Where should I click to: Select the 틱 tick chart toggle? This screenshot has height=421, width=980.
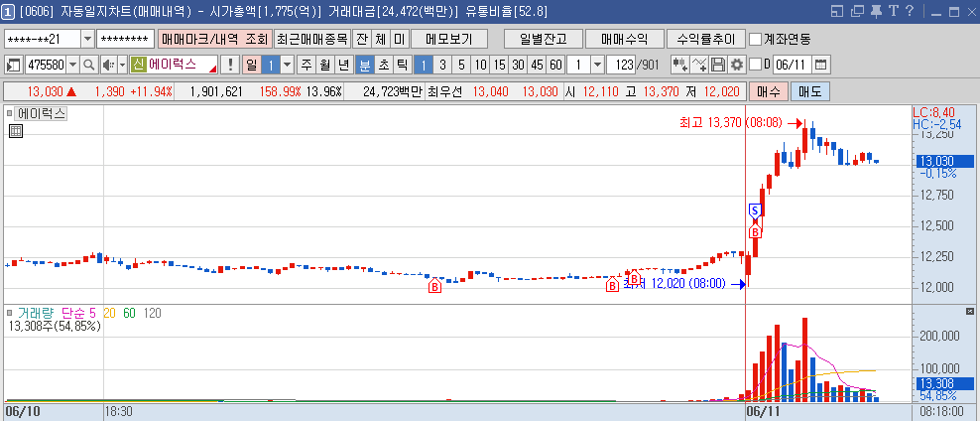click(402, 65)
